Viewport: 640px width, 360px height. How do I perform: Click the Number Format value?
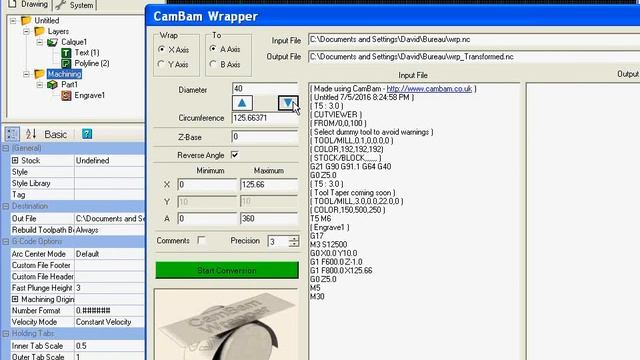point(109,311)
